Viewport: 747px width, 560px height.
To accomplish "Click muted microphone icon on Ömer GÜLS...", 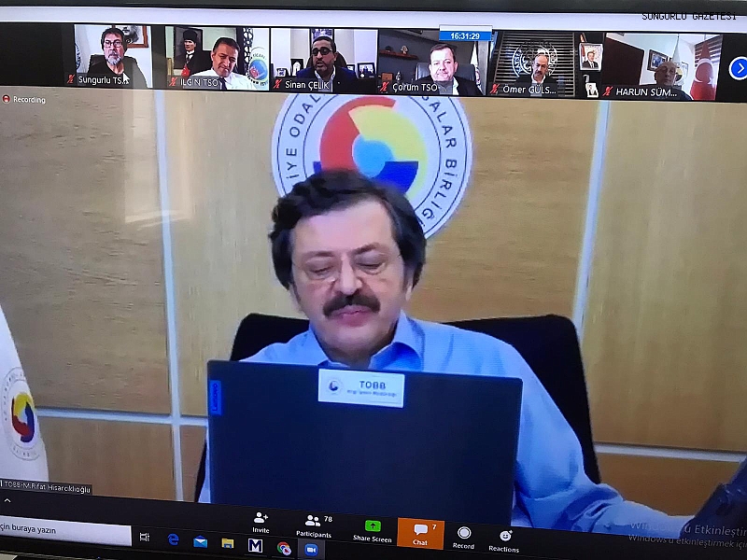I will (x=495, y=89).
